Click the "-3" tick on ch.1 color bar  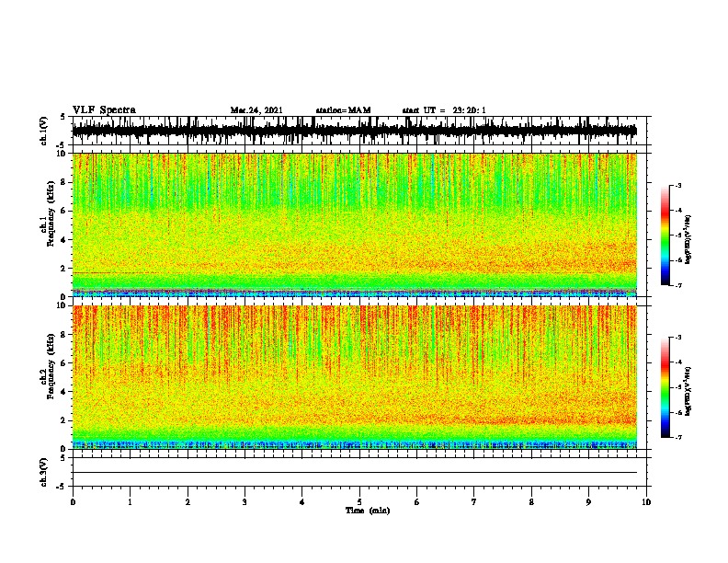pyautogui.click(x=677, y=185)
